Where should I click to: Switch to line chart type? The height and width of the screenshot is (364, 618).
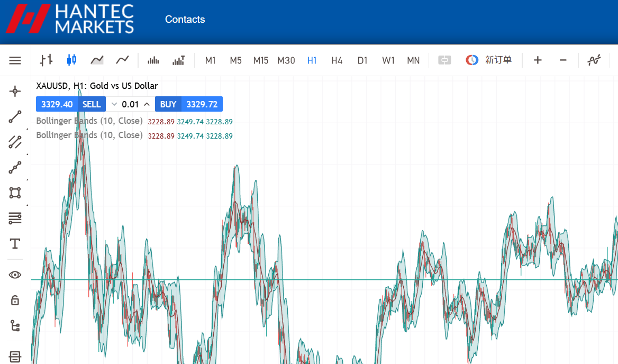[123, 60]
